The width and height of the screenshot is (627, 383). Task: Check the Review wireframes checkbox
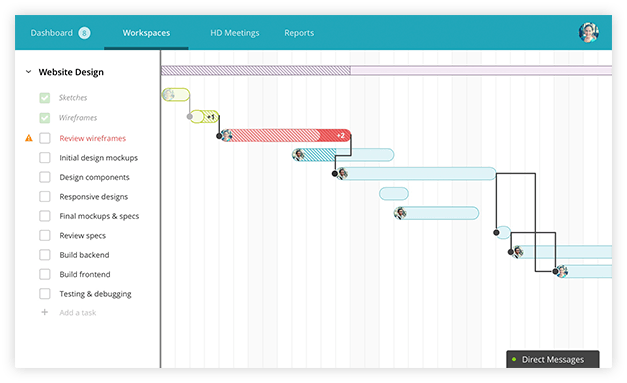click(45, 138)
